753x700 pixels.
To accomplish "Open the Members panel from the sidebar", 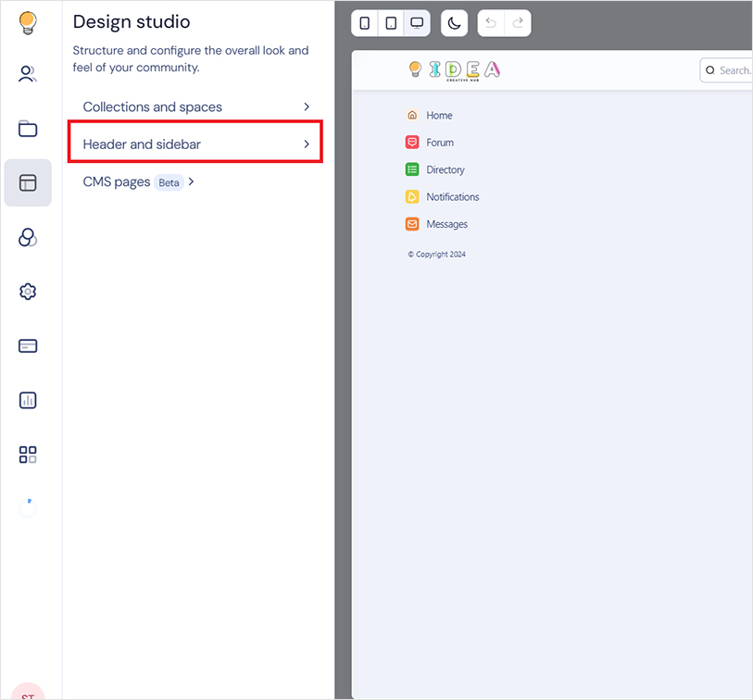I will pyautogui.click(x=27, y=74).
